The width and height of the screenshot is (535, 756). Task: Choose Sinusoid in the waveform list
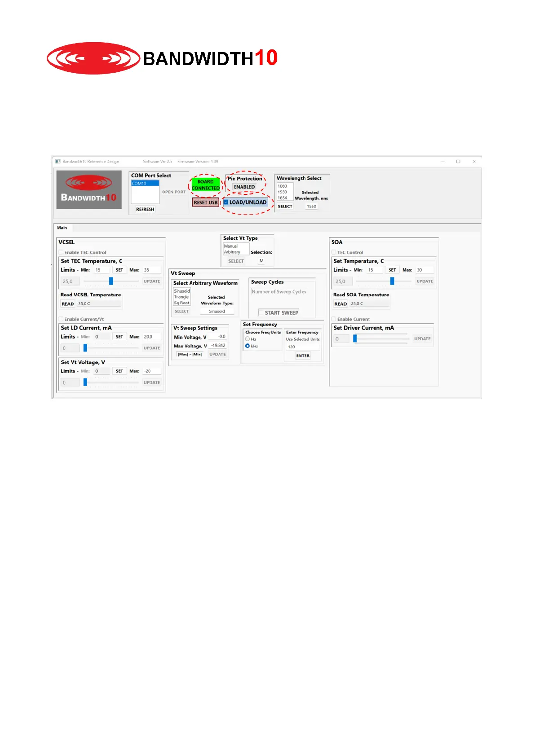coord(182,291)
